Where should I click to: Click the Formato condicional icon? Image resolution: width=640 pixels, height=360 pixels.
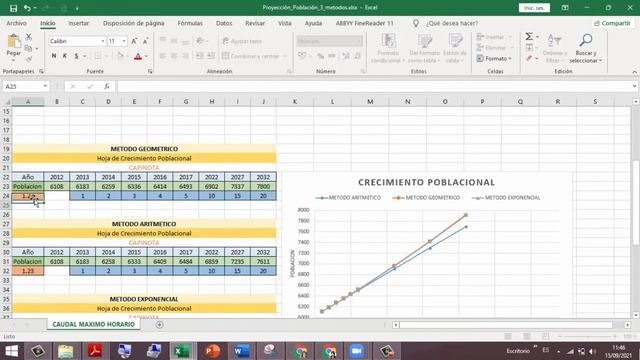coord(388,41)
